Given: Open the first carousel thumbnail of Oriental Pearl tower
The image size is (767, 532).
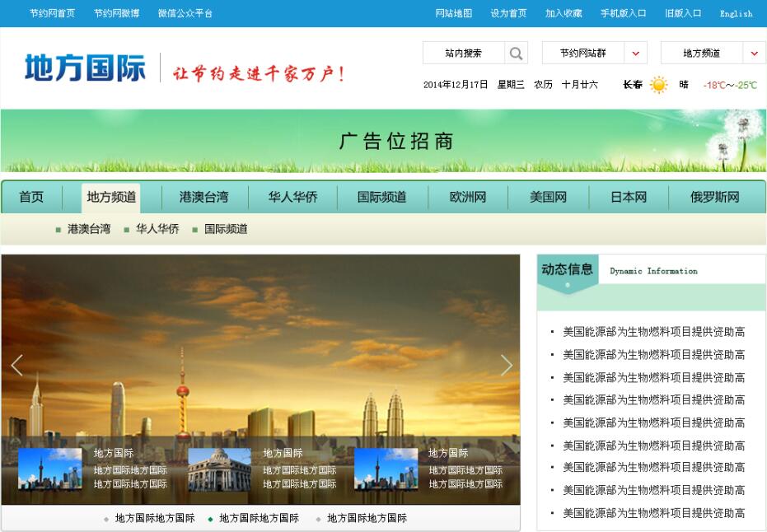Looking at the screenshot, I should [50, 469].
